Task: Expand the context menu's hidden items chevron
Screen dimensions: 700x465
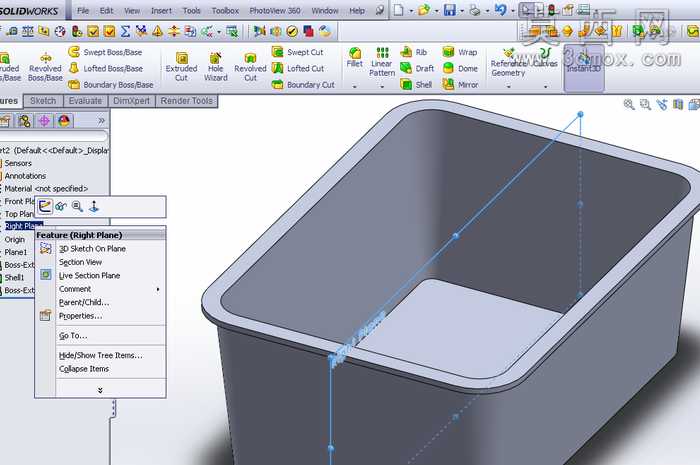Action: (100, 390)
